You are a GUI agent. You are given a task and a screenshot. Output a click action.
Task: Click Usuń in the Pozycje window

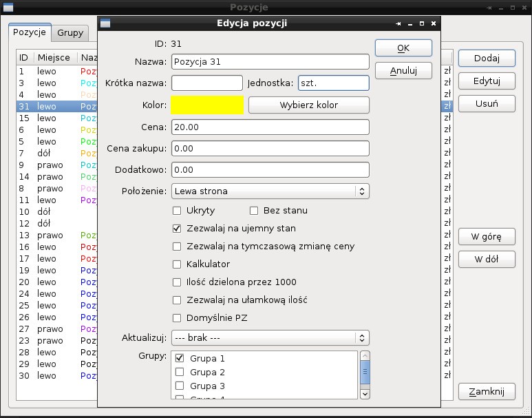(x=487, y=103)
